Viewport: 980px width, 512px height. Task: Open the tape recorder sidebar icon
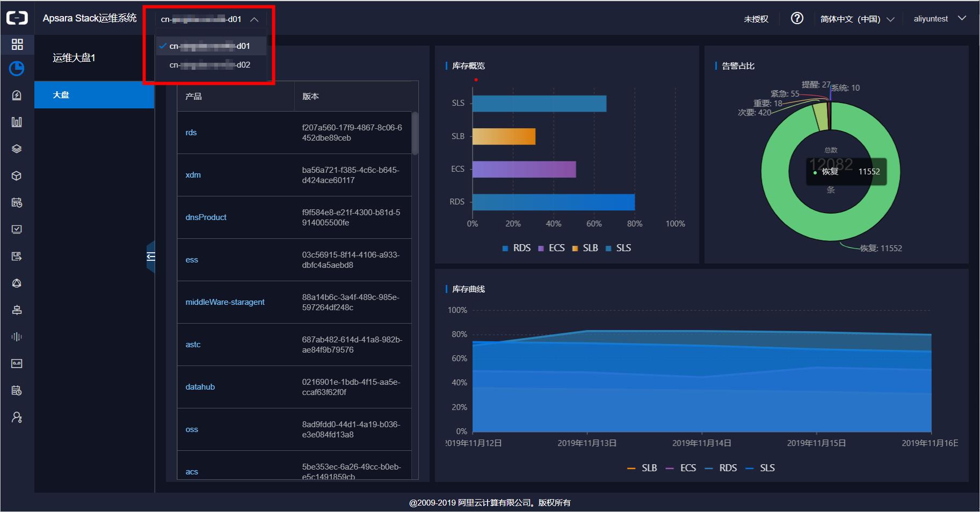click(17, 363)
